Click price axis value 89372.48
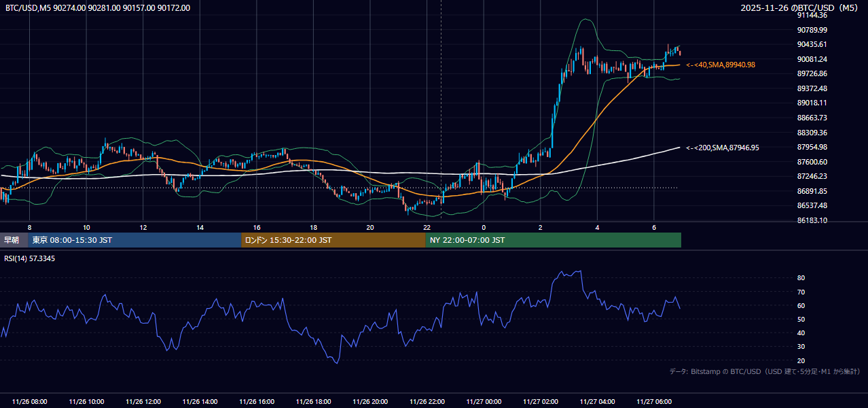868x408 pixels. [812, 88]
